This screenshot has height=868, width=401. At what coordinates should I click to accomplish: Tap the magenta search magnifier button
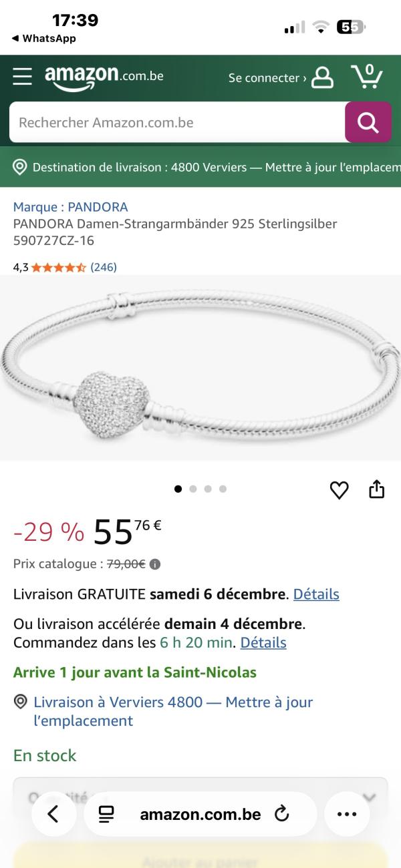click(368, 122)
